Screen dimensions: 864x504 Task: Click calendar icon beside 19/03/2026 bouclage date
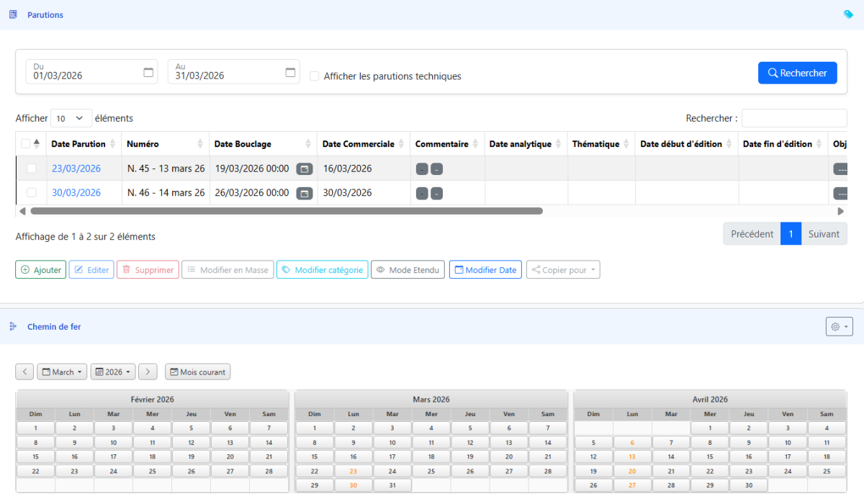pyautogui.click(x=305, y=169)
